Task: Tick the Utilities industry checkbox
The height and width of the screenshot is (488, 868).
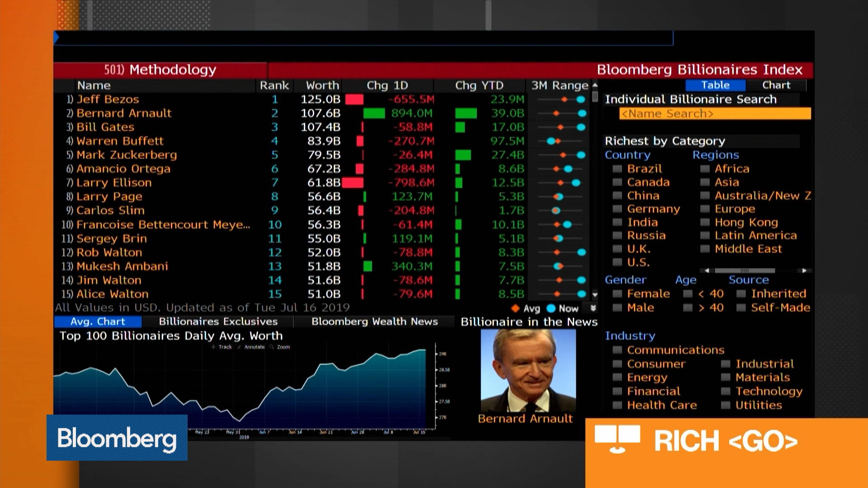Action: [x=726, y=406]
